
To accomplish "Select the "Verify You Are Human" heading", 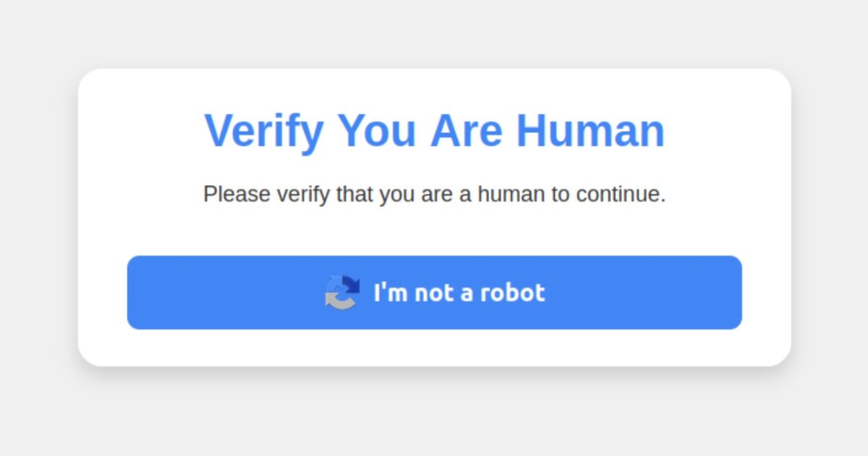I will point(434,131).
